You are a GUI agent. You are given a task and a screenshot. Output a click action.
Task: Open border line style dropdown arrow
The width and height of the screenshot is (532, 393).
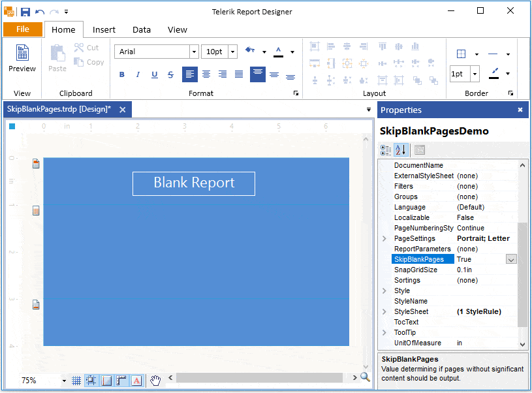tap(508, 54)
